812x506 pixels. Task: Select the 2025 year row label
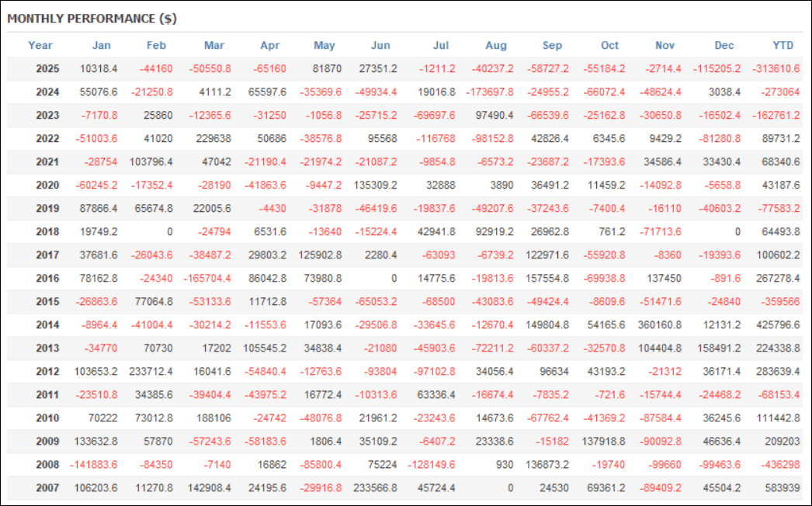point(48,68)
